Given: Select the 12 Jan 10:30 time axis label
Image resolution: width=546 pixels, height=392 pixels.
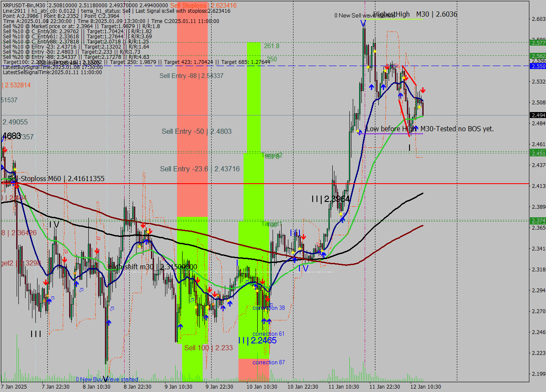Looking at the screenshot, I should click(x=427, y=387).
